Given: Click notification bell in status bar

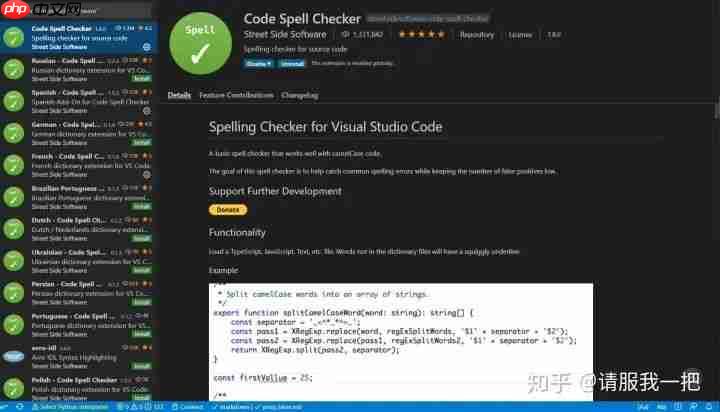Looking at the screenshot, I should (709, 407).
